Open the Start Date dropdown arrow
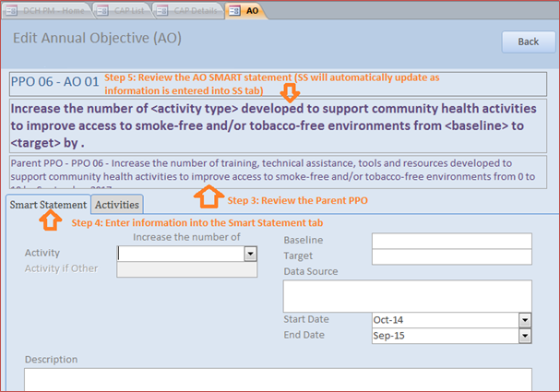The width and height of the screenshot is (560, 392). (525, 320)
